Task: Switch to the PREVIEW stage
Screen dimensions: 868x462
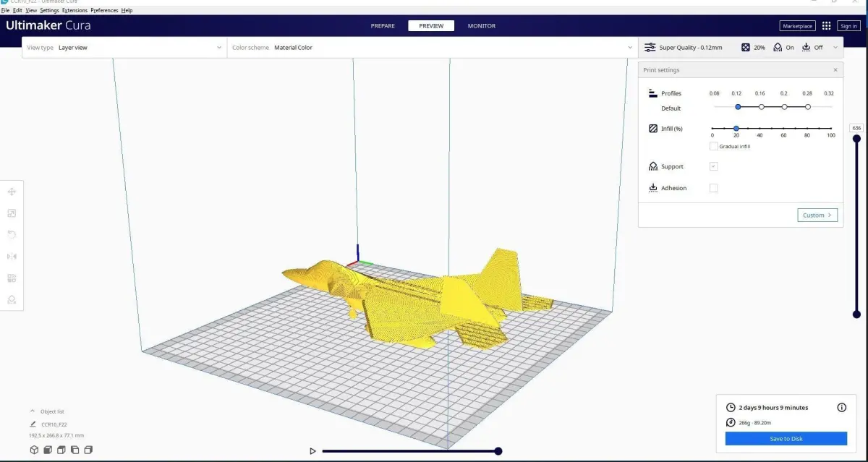Action: point(431,26)
